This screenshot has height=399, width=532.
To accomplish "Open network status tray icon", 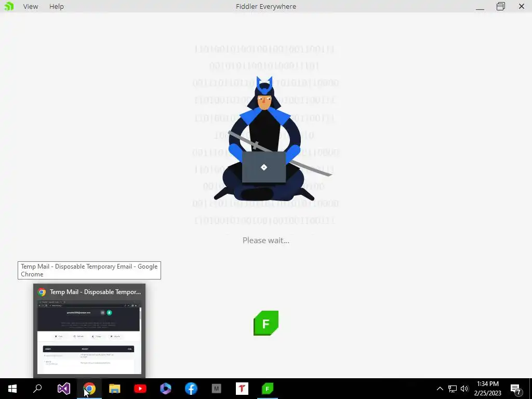I will (453, 389).
